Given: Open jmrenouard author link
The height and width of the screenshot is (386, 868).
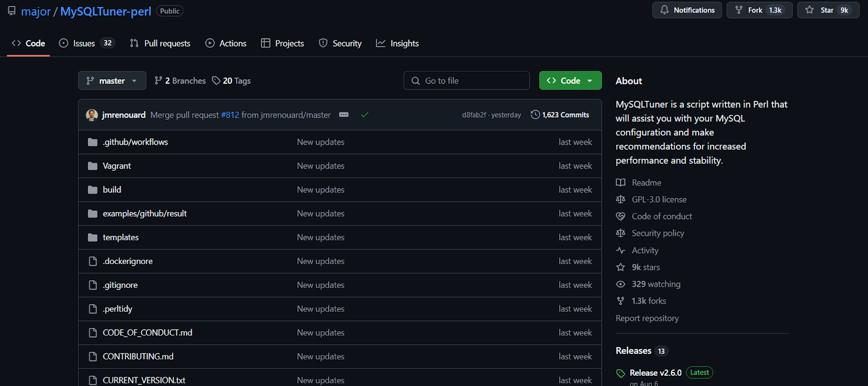Looking at the screenshot, I should [124, 115].
